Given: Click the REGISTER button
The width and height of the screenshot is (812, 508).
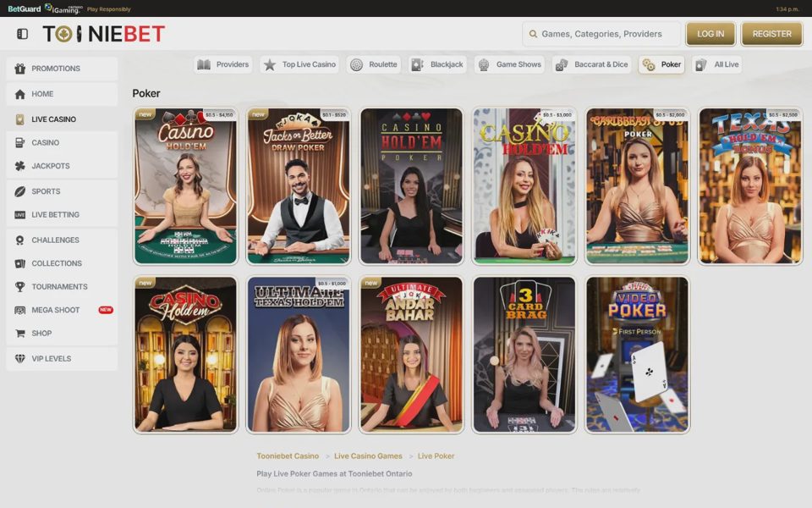Looking at the screenshot, I should [771, 34].
